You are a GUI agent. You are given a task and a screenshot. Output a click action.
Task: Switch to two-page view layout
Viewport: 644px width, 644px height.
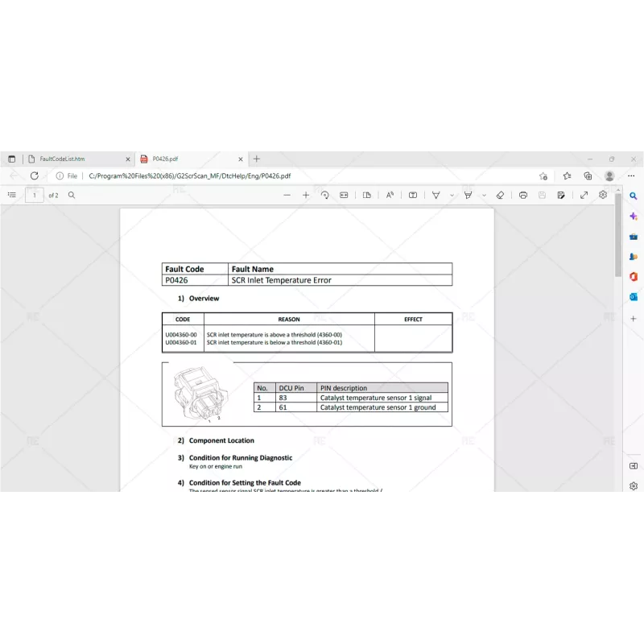click(x=366, y=195)
